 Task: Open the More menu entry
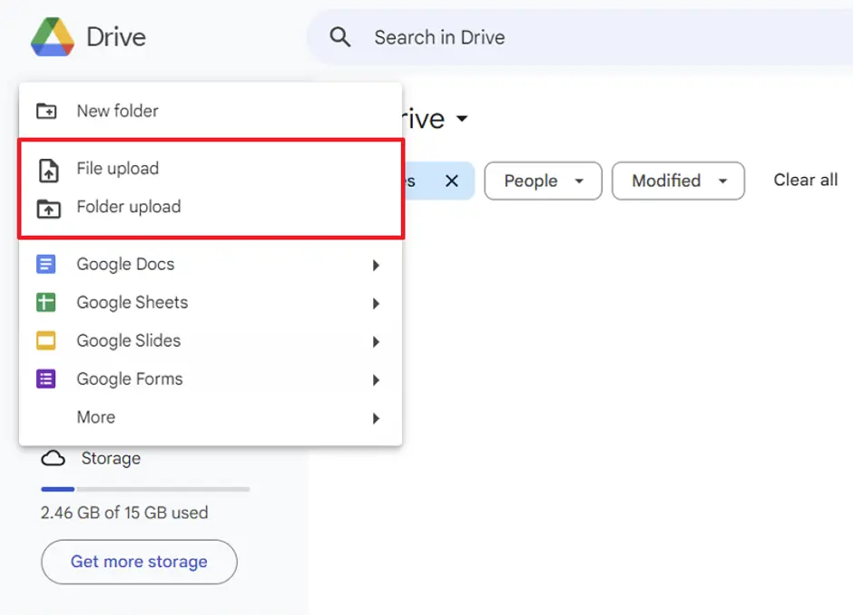(211, 417)
